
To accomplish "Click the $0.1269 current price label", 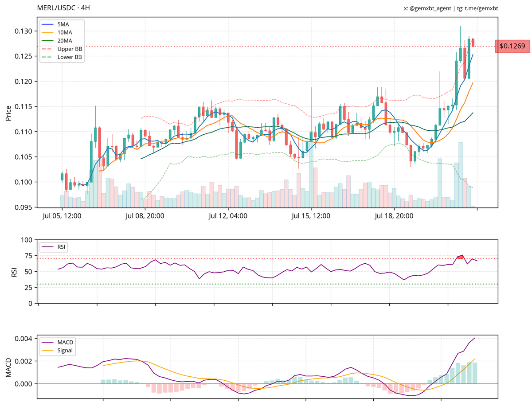I will pos(512,46).
